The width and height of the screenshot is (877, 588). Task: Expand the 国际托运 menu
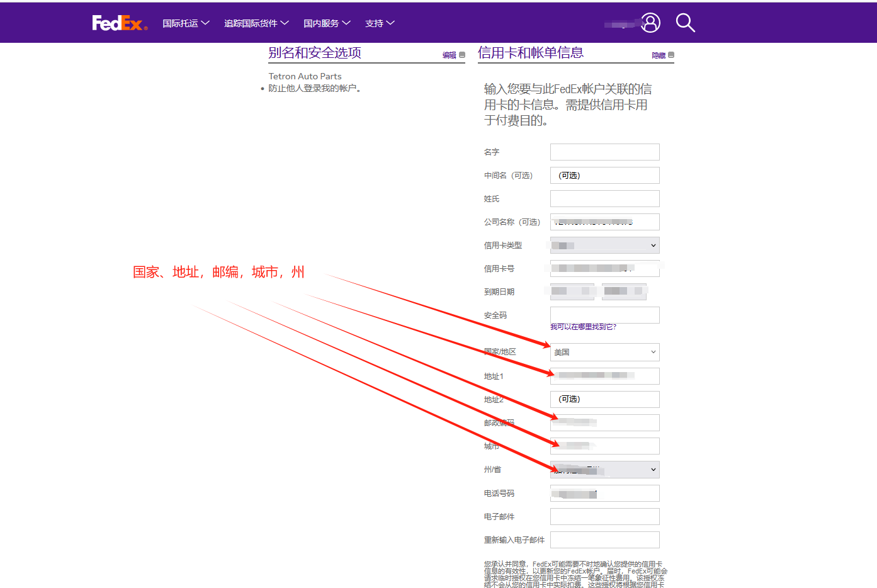186,23
